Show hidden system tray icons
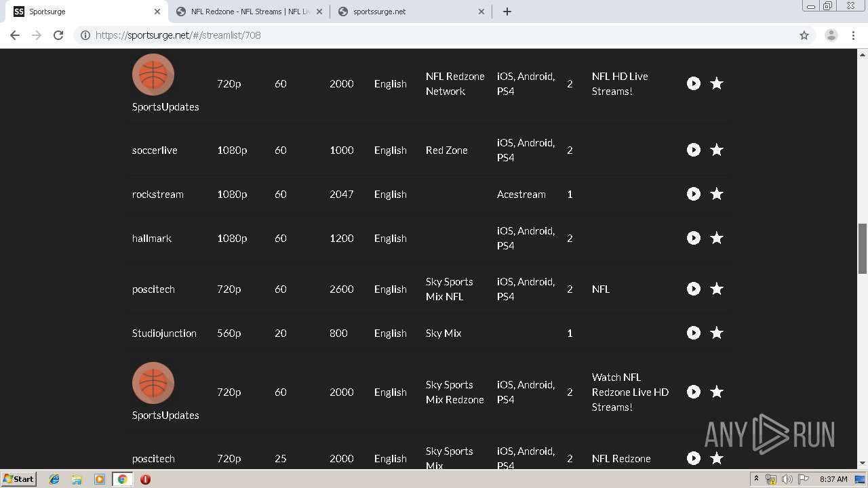The height and width of the screenshot is (488, 868). pos(756,479)
